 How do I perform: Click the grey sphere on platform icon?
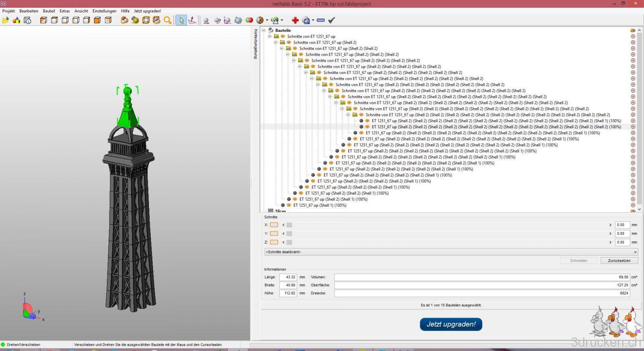click(x=206, y=20)
